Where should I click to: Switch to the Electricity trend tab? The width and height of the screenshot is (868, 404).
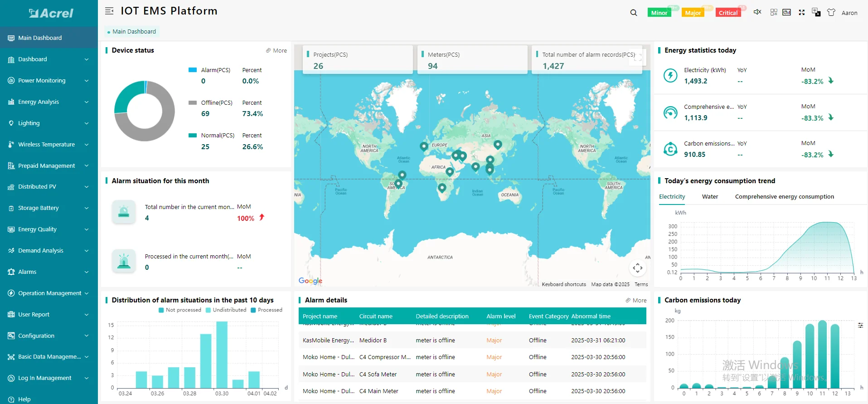point(672,196)
